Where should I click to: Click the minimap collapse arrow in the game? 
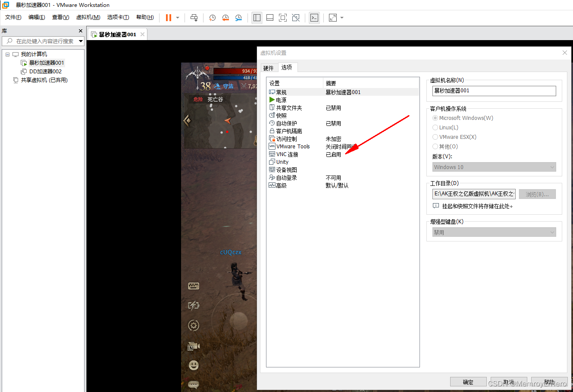pyautogui.click(x=187, y=120)
